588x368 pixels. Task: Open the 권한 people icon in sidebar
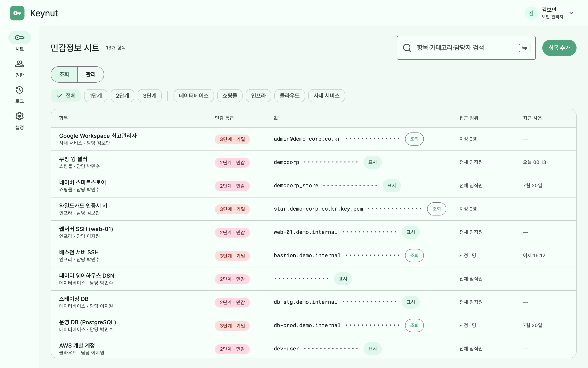click(20, 64)
